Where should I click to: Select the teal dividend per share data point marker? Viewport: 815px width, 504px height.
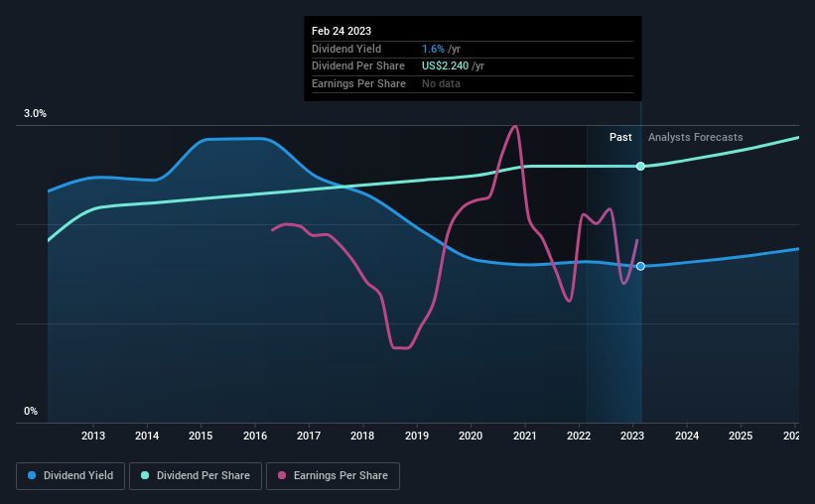pyautogui.click(x=641, y=167)
